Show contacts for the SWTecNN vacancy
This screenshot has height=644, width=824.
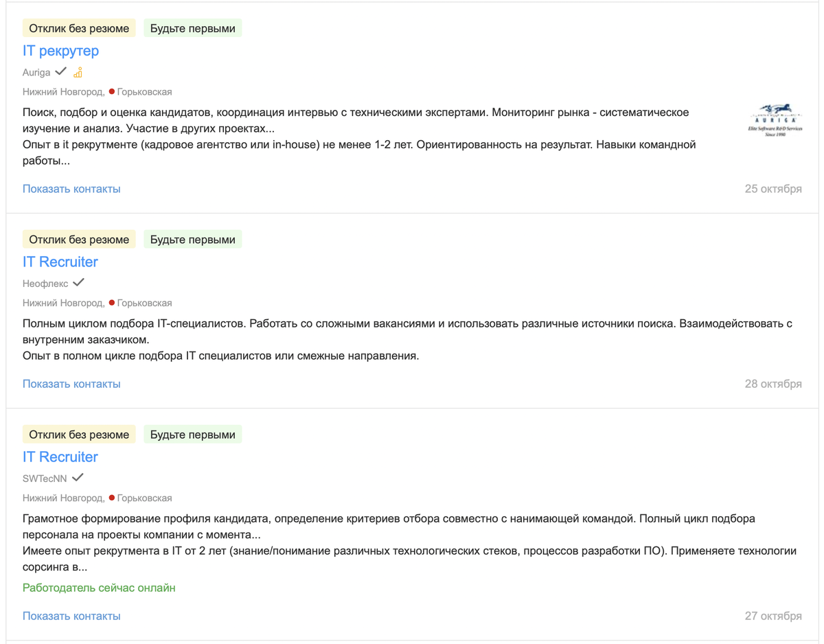click(x=71, y=615)
